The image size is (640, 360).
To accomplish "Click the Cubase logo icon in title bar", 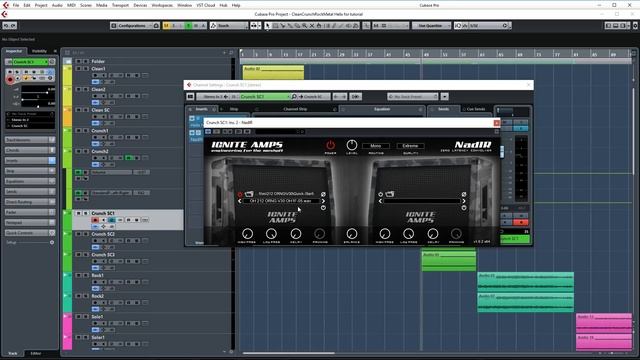I will [x=5, y=5].
